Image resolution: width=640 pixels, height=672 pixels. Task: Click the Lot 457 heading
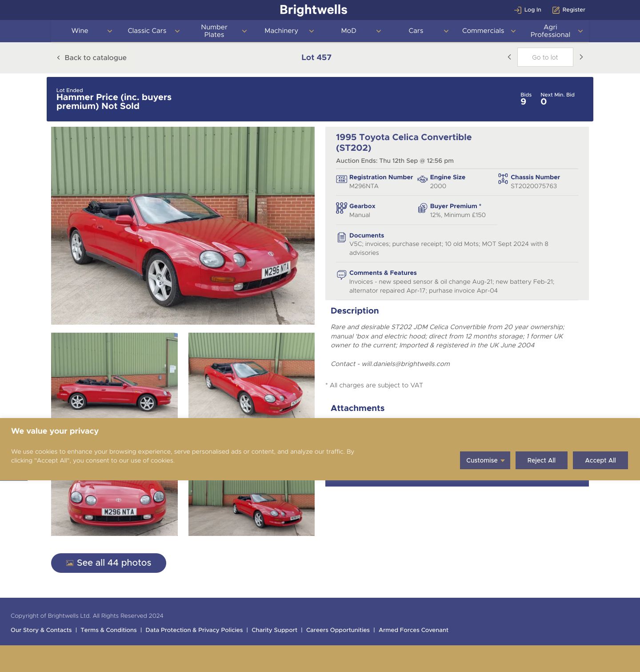(316, 57)
